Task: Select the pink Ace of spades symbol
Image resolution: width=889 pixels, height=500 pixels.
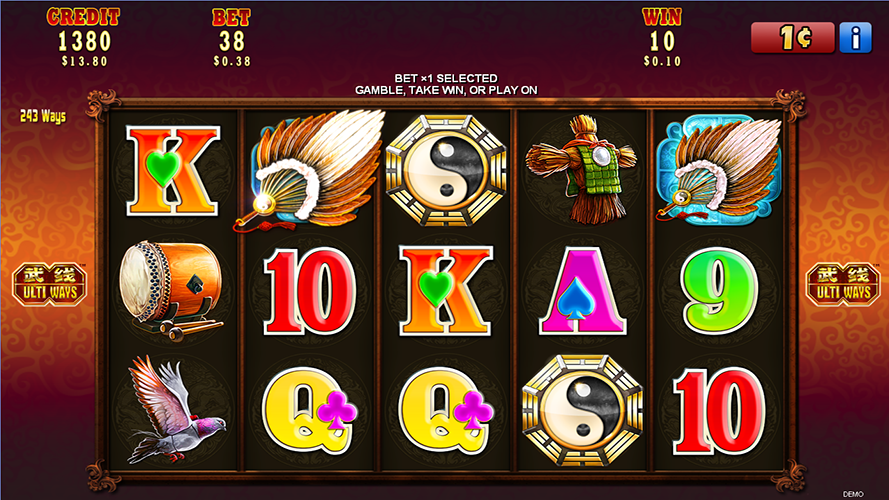Action: [582, 290]
